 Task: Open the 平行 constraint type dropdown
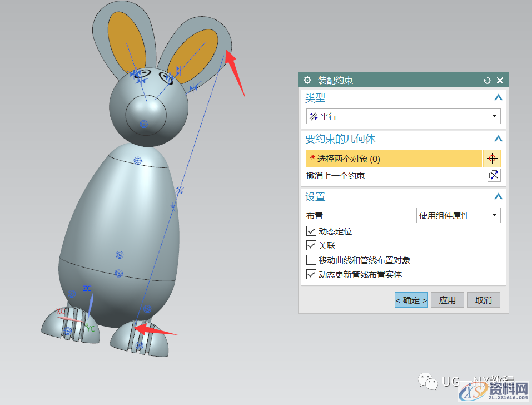[x=494, y=116]
